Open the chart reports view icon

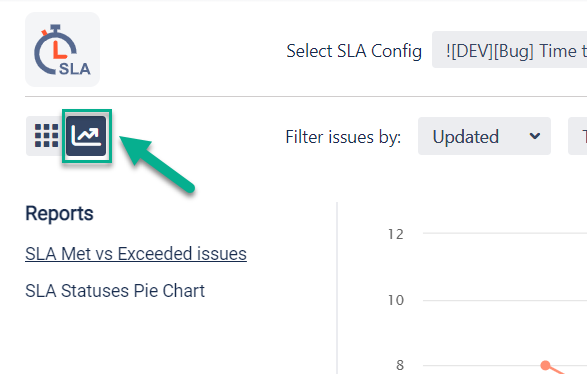click(86, 136)
